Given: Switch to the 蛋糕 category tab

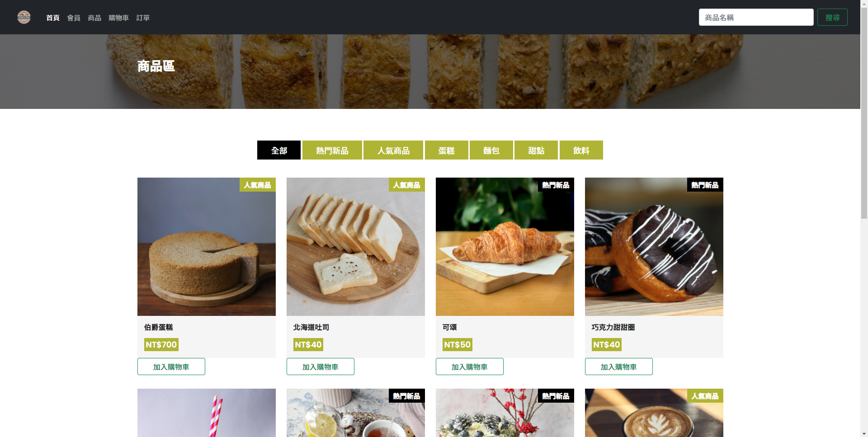Looking at the screenshot, I should (447, 150).
